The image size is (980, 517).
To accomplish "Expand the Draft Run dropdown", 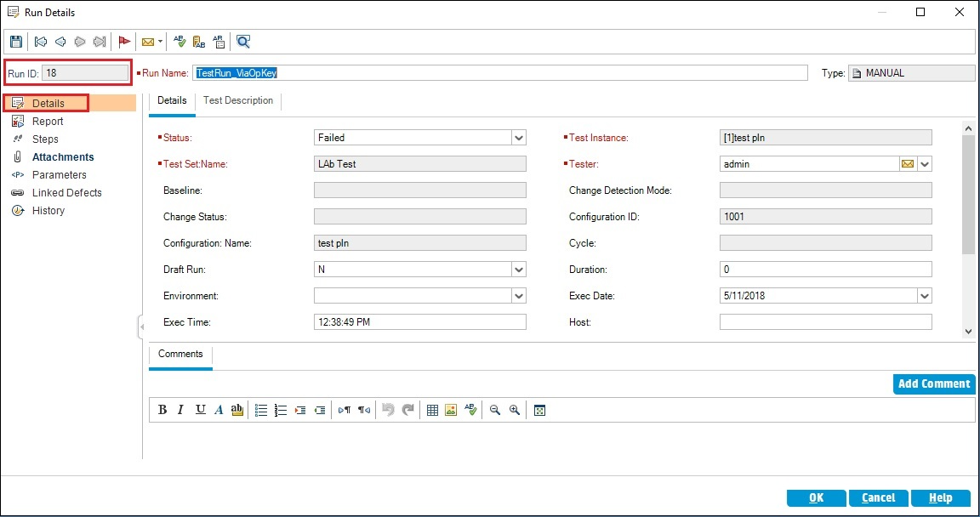I will 519,270.
